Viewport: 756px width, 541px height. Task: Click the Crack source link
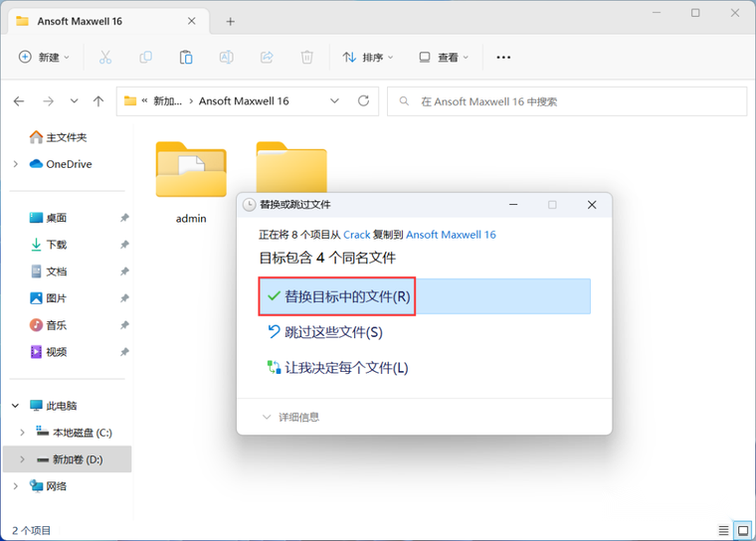point(357,235)
